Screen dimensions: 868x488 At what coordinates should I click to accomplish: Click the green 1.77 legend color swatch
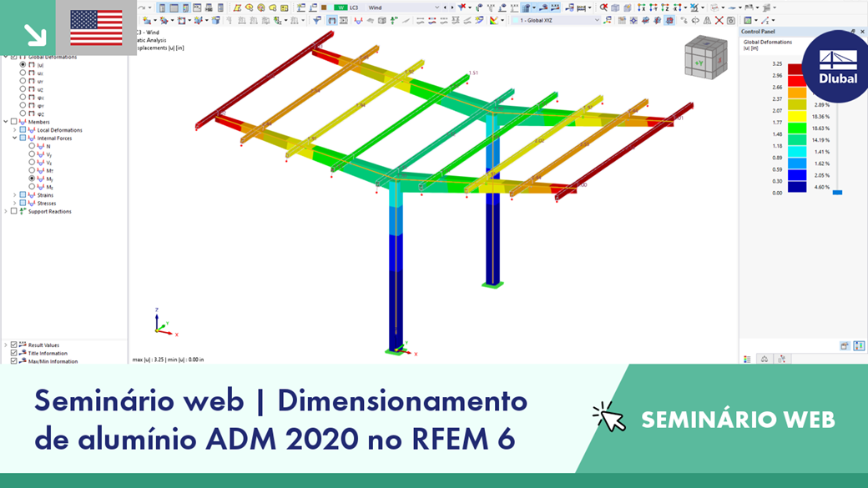[796, 128]
